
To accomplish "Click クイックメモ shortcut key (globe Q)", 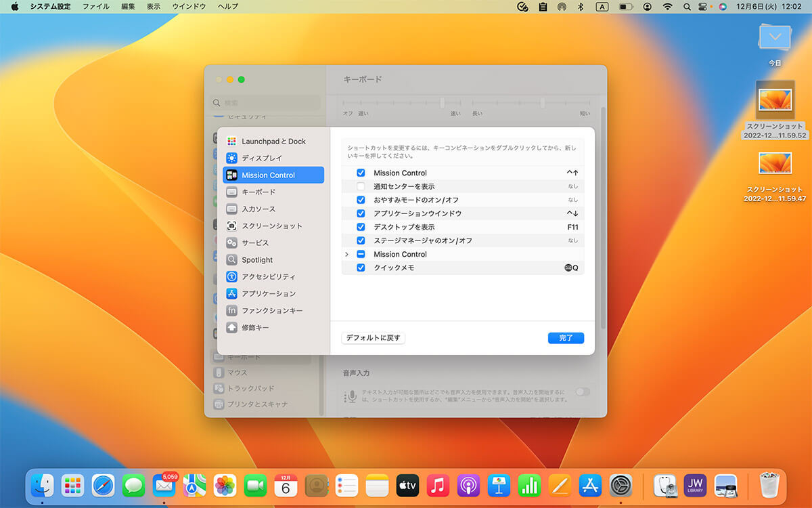I will click(x=572, y=268).
